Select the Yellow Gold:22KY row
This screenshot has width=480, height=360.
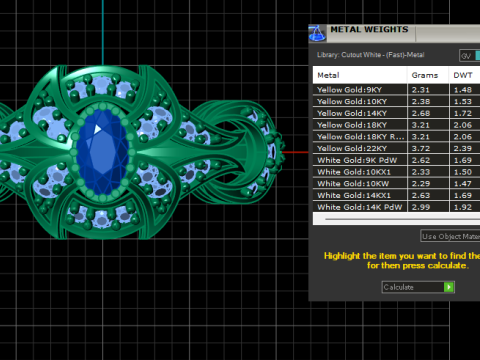pos(396,148)
